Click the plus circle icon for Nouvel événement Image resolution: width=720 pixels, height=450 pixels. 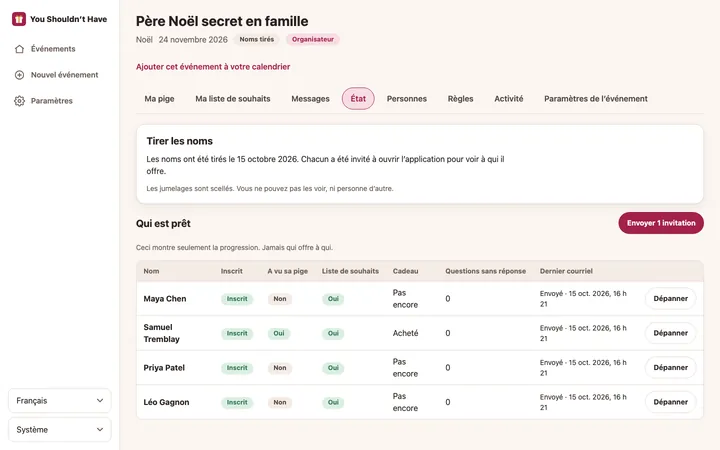[19, 75]
